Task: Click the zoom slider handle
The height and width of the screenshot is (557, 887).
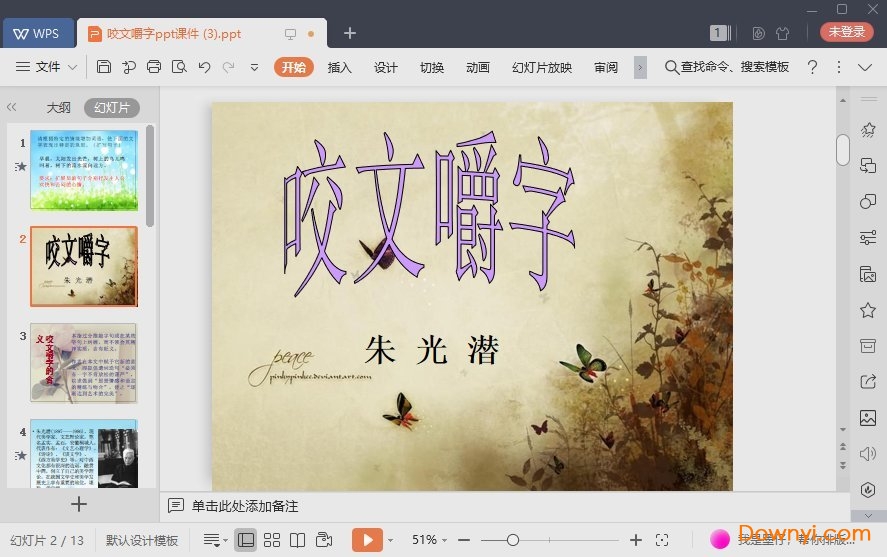Action: click(513, 540)
